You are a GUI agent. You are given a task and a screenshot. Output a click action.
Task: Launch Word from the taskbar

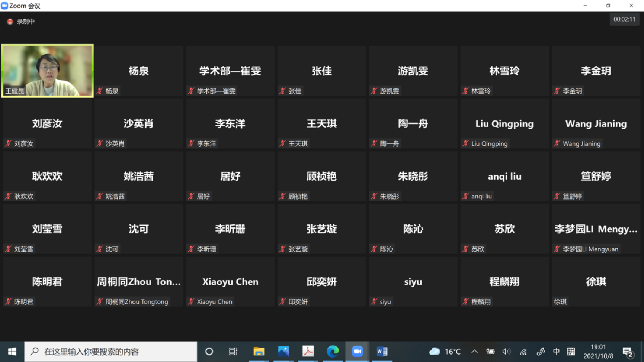[x=382, y=352]
